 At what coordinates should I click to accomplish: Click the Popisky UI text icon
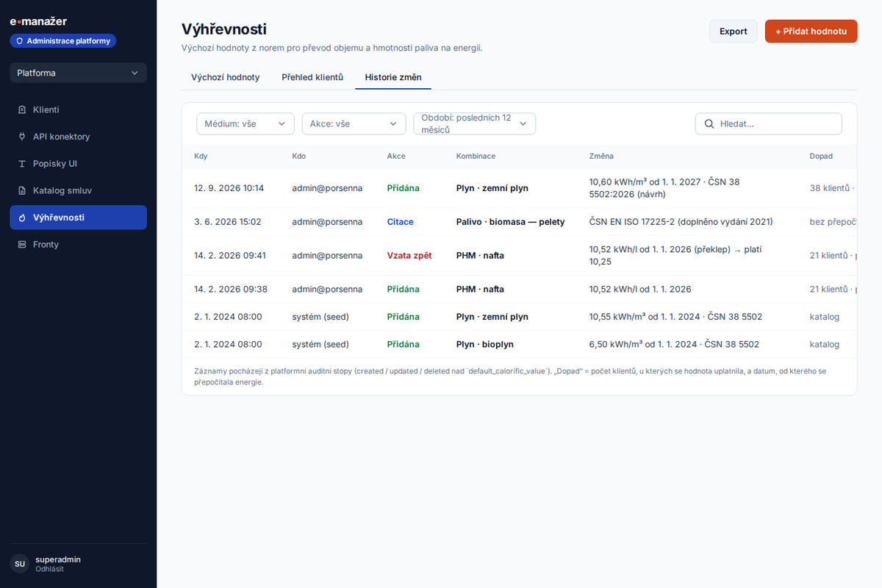coord(22,164)
